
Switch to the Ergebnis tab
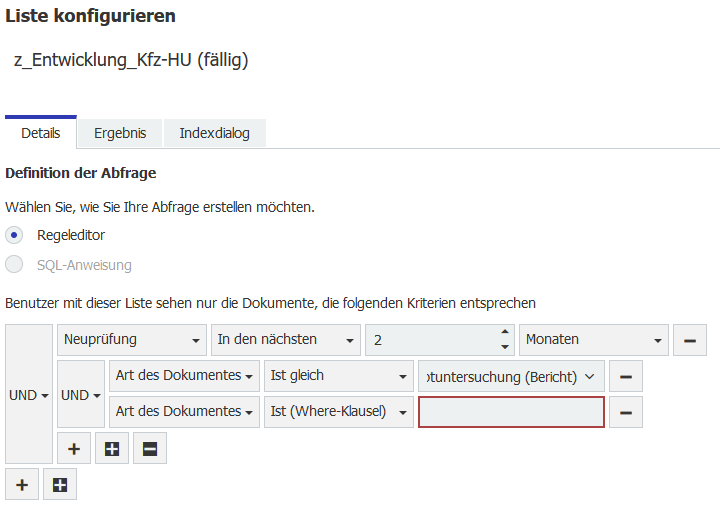point(120,133)
